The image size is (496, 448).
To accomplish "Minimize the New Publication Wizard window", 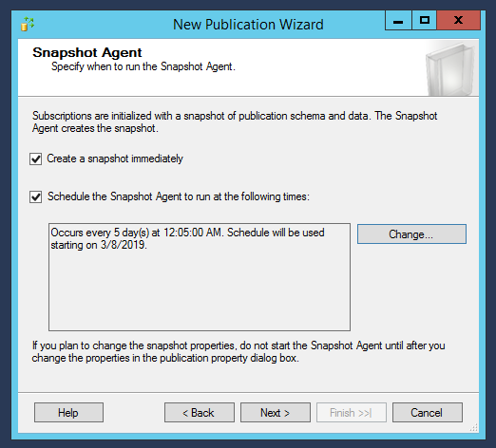I will tap(398, 21).
